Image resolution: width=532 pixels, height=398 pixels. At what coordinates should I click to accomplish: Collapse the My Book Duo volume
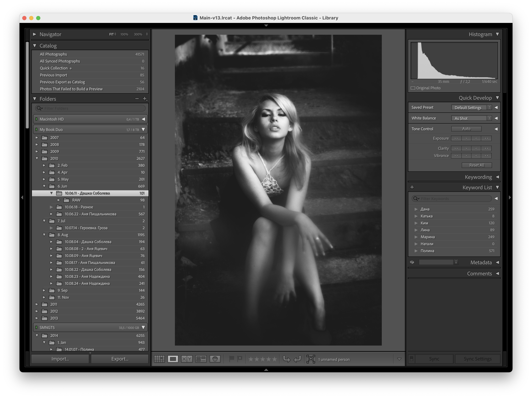click(x=143, y=130)
